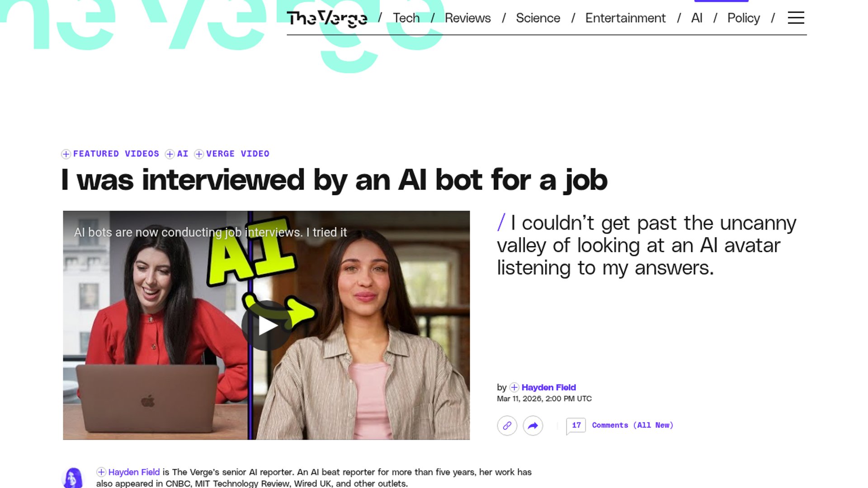Click the VERGE VIDEO category label

pyautogui.click(x=238, y=154)
